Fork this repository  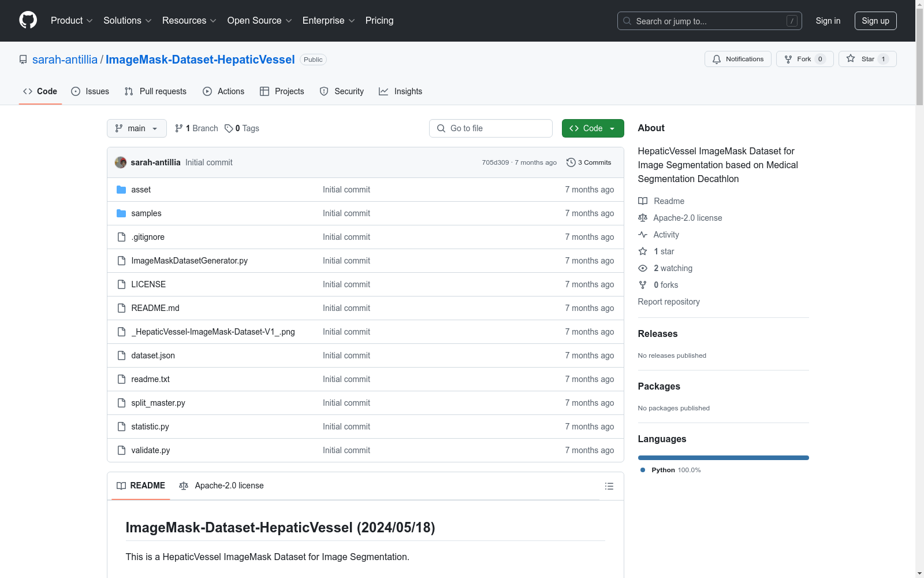point(804,59)
